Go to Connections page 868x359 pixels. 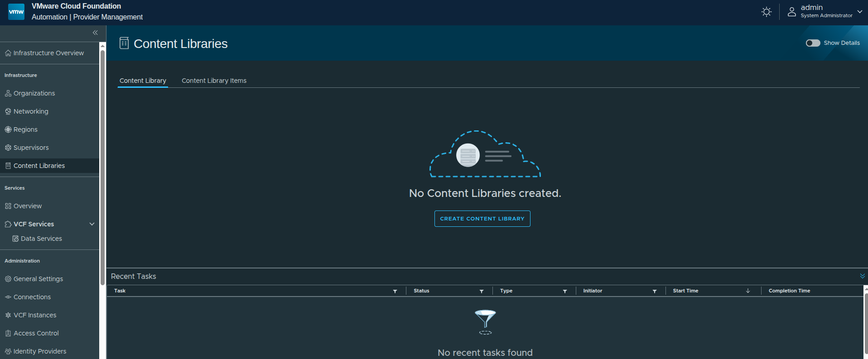[32, 297]
